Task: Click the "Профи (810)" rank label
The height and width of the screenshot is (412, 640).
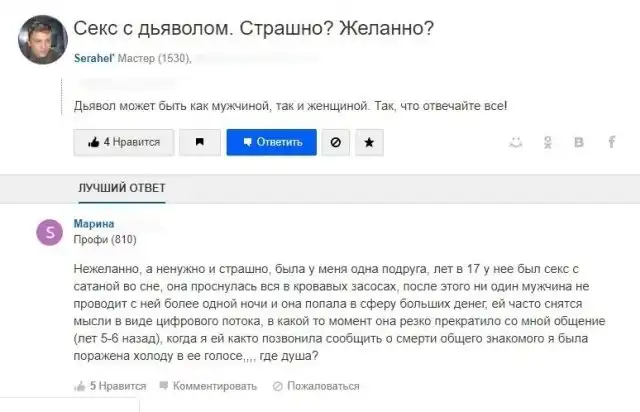Action: coord(105,240)
